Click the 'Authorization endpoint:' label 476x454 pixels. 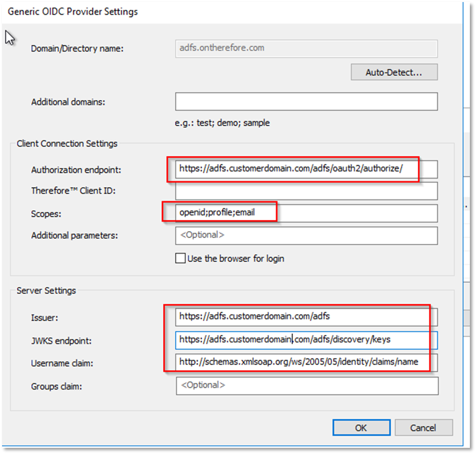coord(76,170)
